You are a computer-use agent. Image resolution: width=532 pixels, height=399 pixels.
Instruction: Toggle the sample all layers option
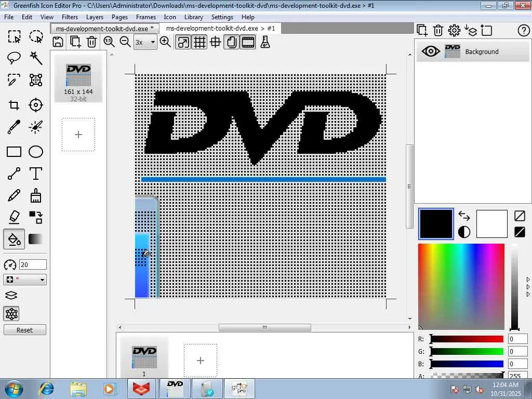click(x=11, y=296)
